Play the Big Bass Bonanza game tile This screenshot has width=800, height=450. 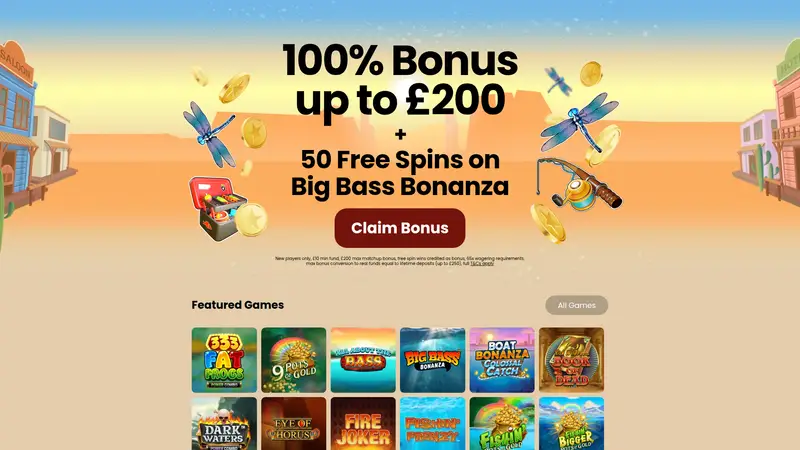click(433, 360)
